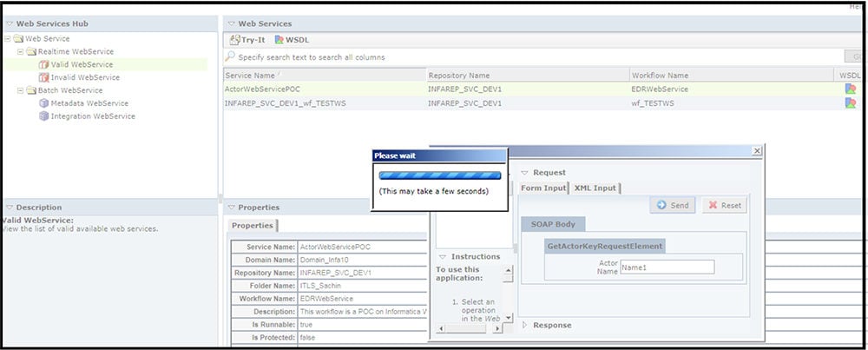Click the Batch WebService folder icon
The image size is (868, 350).
click(x=31, y=90)
